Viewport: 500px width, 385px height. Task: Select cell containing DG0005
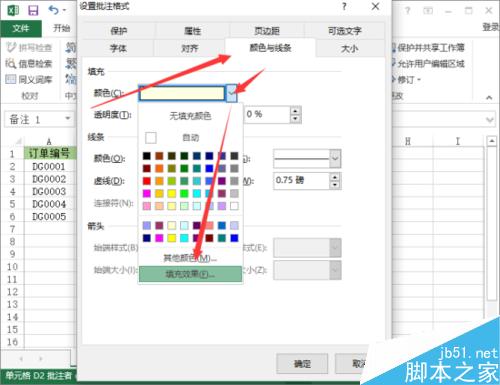(x=50, y=217)
